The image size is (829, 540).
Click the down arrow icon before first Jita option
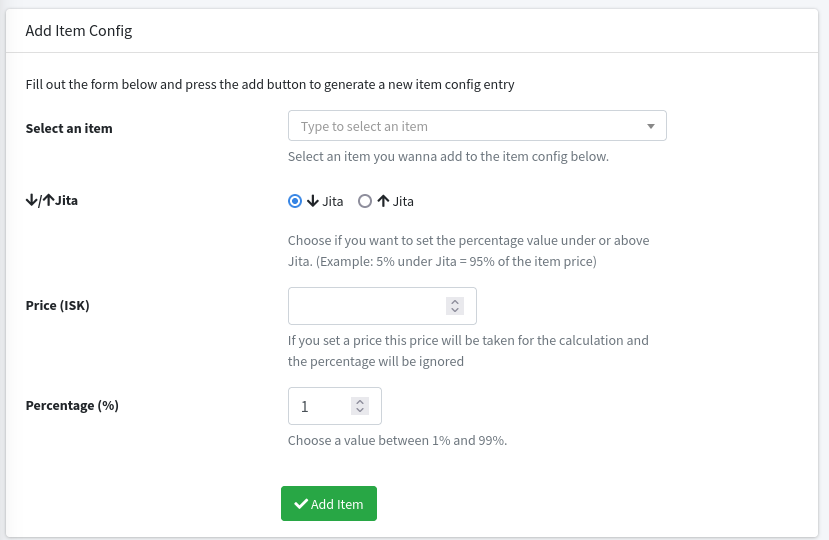313,201
